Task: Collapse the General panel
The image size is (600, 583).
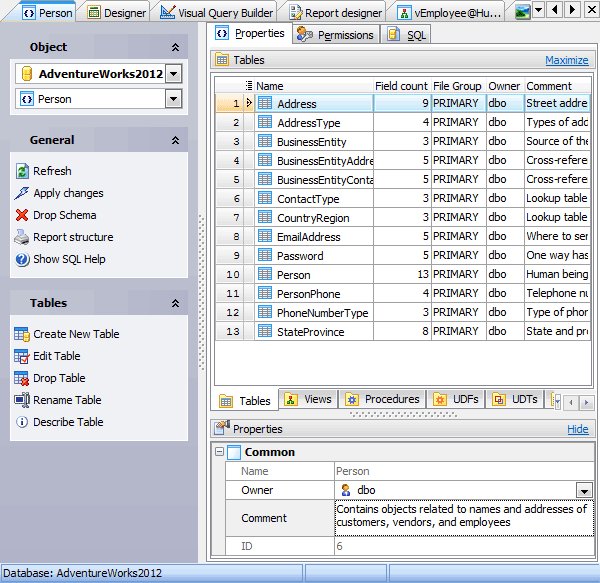Action: (175, 140)
